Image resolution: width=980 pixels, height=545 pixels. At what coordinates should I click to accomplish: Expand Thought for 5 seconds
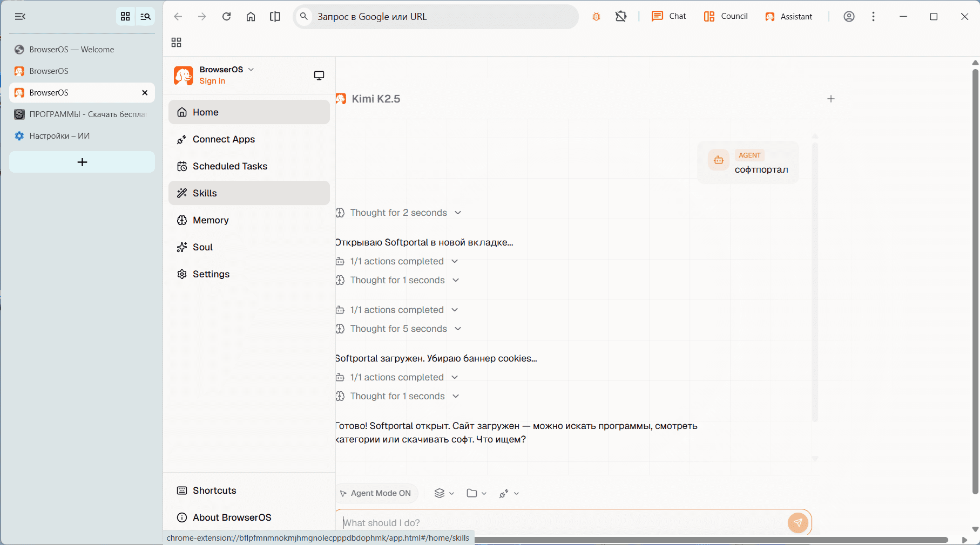click(x=398, y=329)
